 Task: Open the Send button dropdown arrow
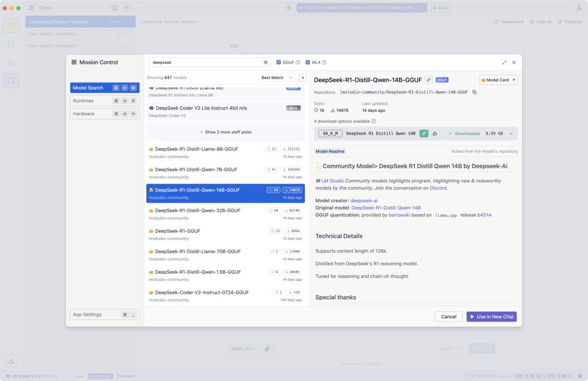coord(488,349)
